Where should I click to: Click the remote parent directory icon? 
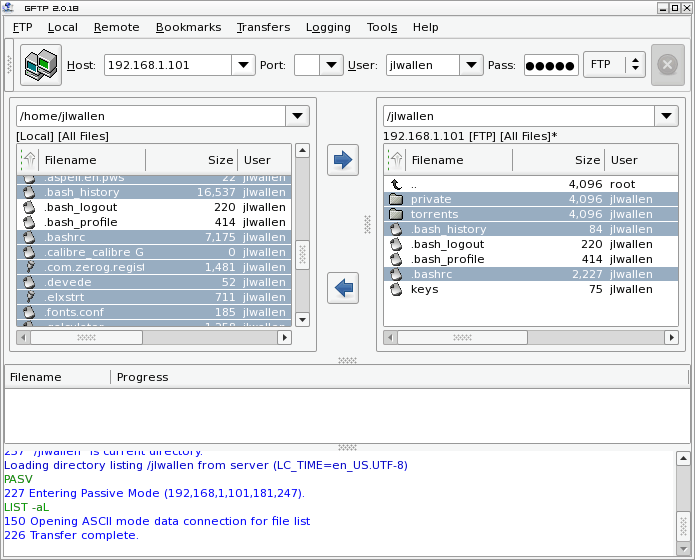tap(396, 184)
